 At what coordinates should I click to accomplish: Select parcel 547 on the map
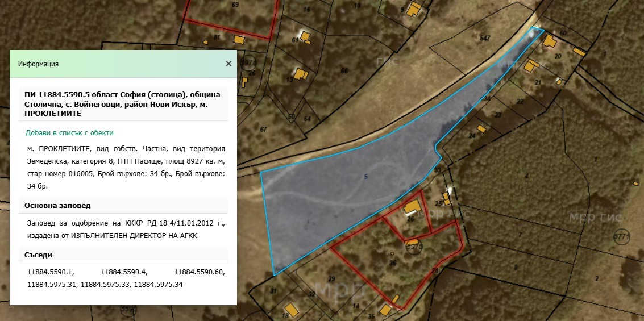[484, 39]
